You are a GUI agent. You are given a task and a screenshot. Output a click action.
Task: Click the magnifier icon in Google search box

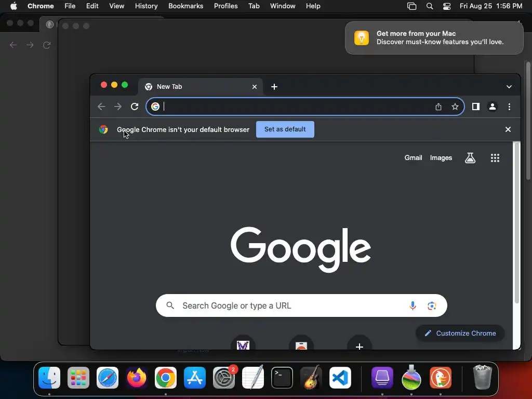(x=170, y=305)
